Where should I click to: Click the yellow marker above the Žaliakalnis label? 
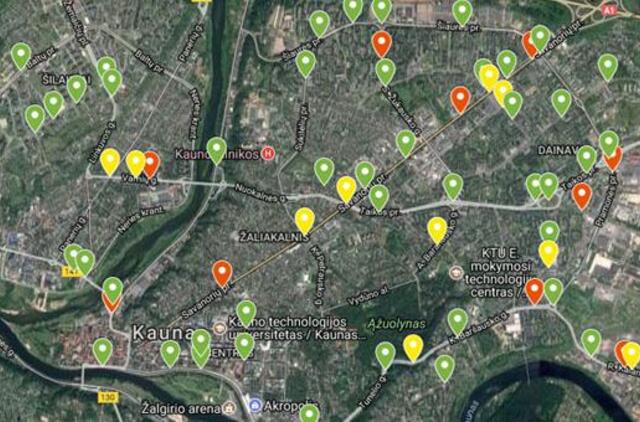[304, 221]
